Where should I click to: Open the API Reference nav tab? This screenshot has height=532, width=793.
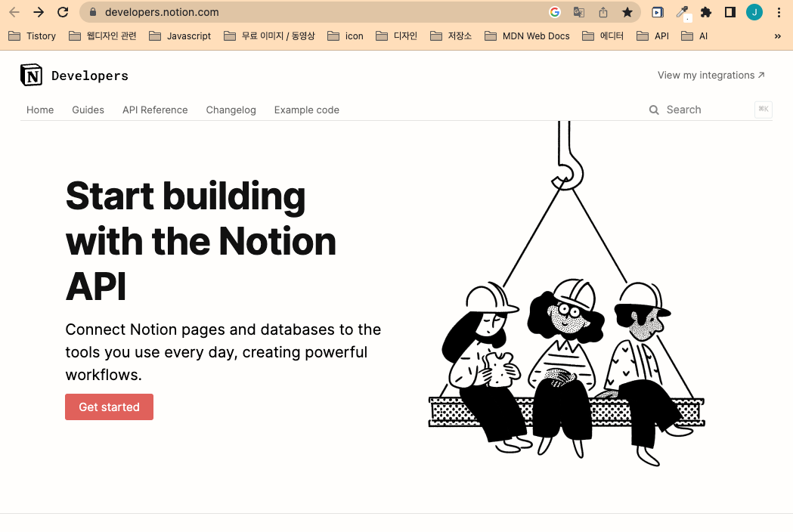click(x=155, y=110)
